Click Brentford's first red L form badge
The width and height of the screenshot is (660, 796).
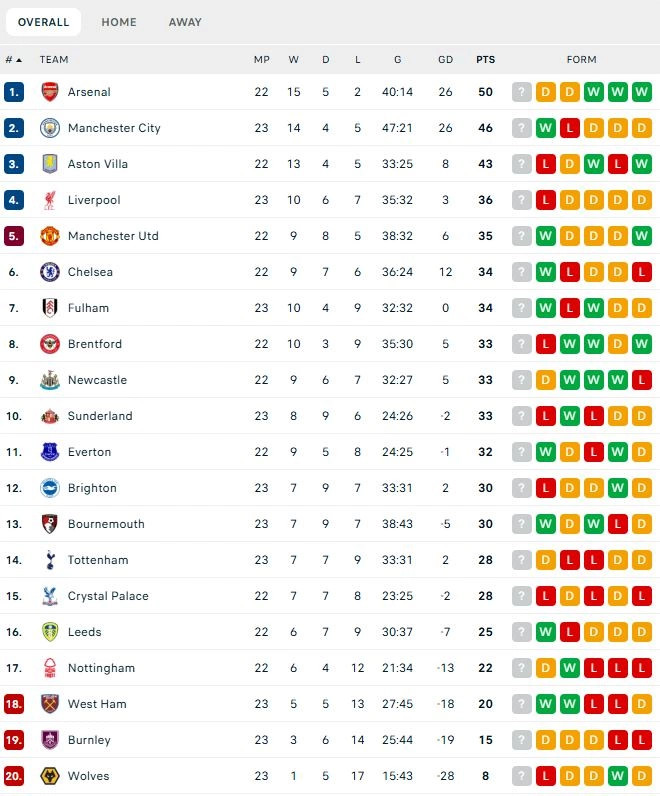(x=546, y=344)
